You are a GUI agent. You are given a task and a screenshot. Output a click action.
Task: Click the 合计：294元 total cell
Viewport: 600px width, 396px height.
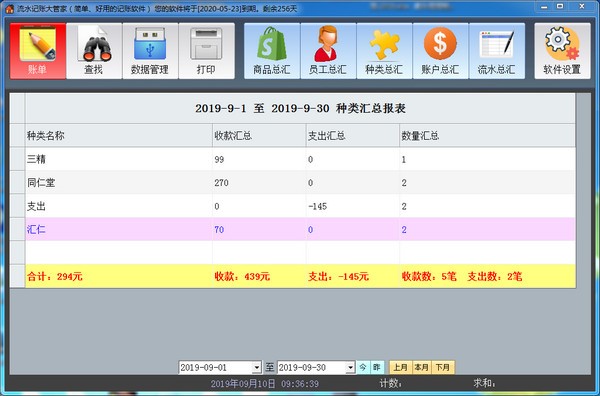tap(119, 276)
